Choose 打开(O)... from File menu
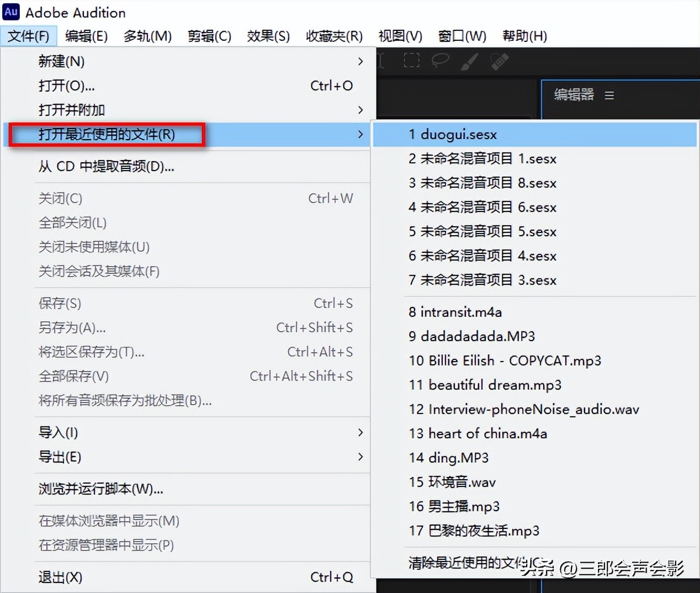The width and height of the screenshot is (700, 593). click(x=186, y=86)
